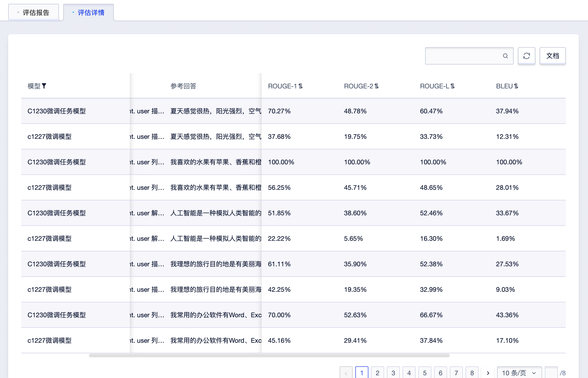Viewport: 588px width, 378px height.
Task: Click the 45.71% ROUGE-2 cell
Action: pyautogui.click(x=355, y=187)
